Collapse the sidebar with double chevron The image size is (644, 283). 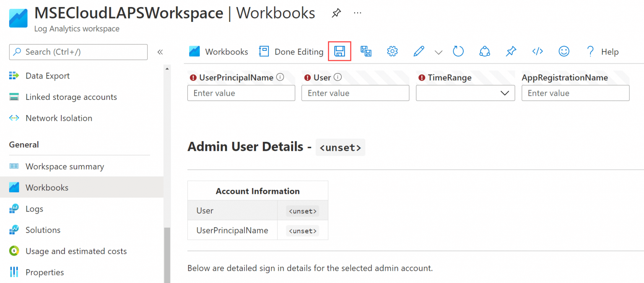pos(160,52)
